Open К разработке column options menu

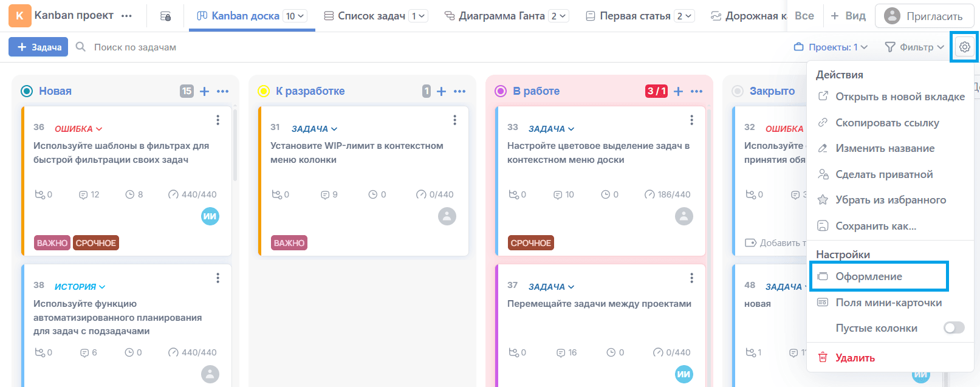tap(460, 91)
